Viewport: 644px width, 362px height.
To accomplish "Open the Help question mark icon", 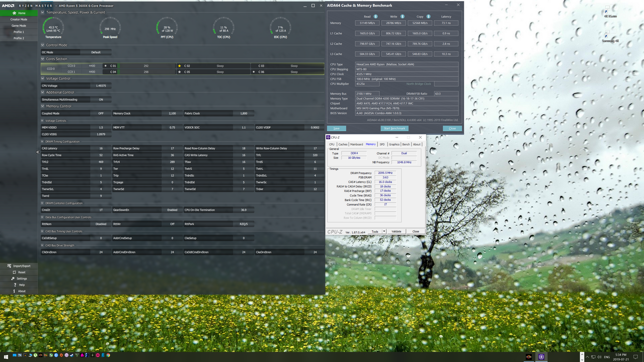I will (15, 285).
